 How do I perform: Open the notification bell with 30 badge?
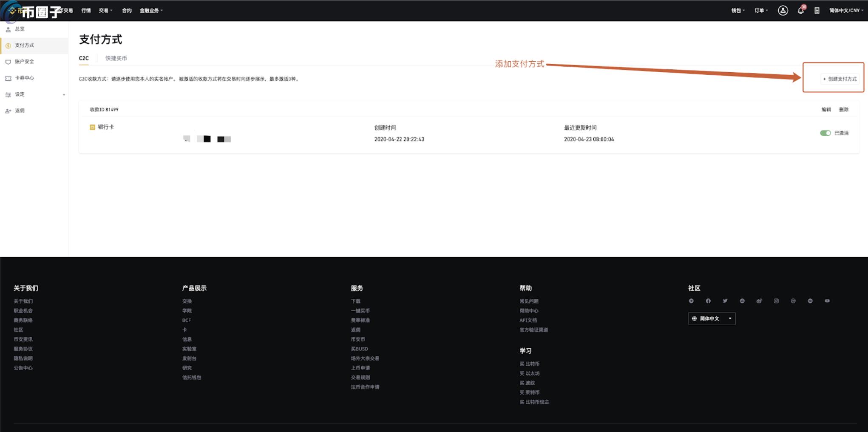[x=801, y=10]
